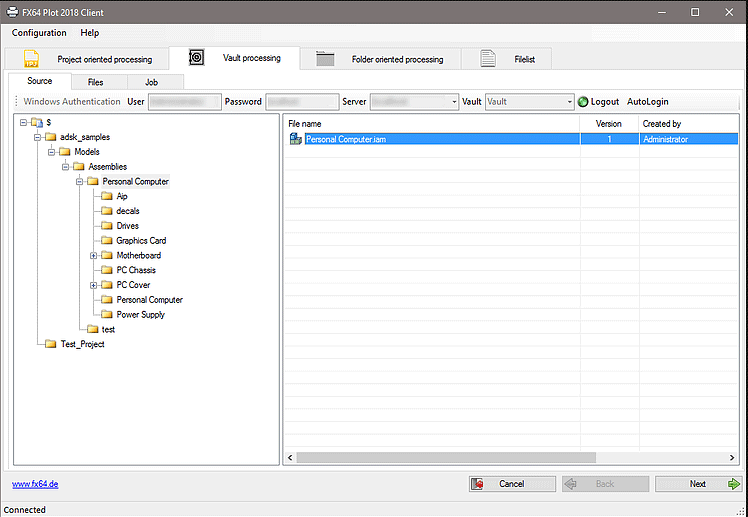Open the Vault dropdown list
Screen dimensions: 748x517
(569, 102)
